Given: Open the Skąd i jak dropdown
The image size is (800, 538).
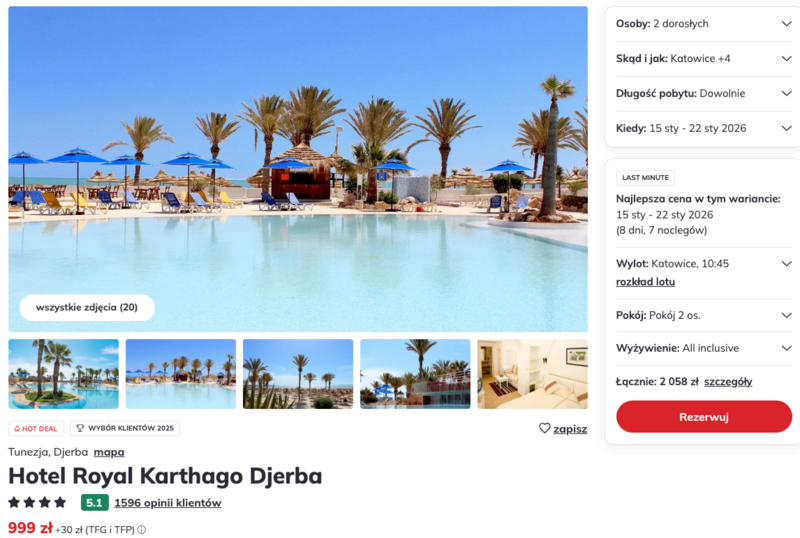Looking at the screenshot, I should tap(704, 59).
